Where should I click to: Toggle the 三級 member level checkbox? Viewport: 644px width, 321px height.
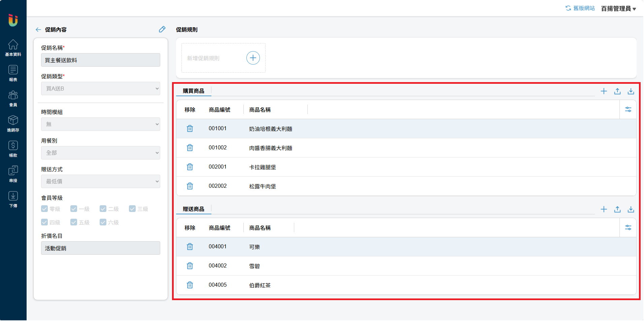point(132,209)
